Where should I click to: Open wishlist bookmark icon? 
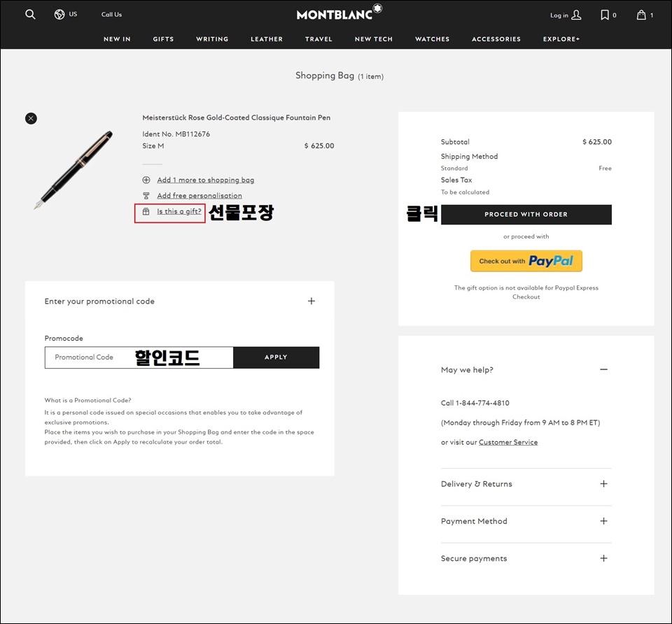click(x=604, y=15)
